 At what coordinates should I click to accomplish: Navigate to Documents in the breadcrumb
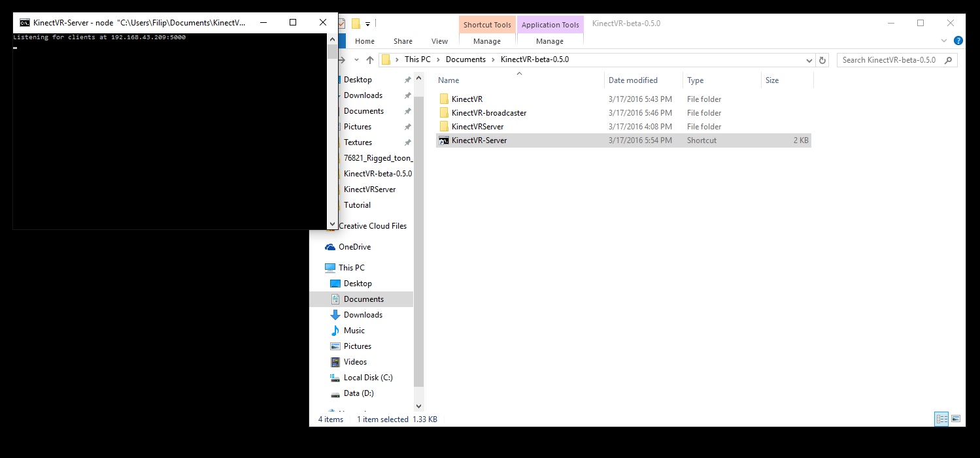(465, 59)
